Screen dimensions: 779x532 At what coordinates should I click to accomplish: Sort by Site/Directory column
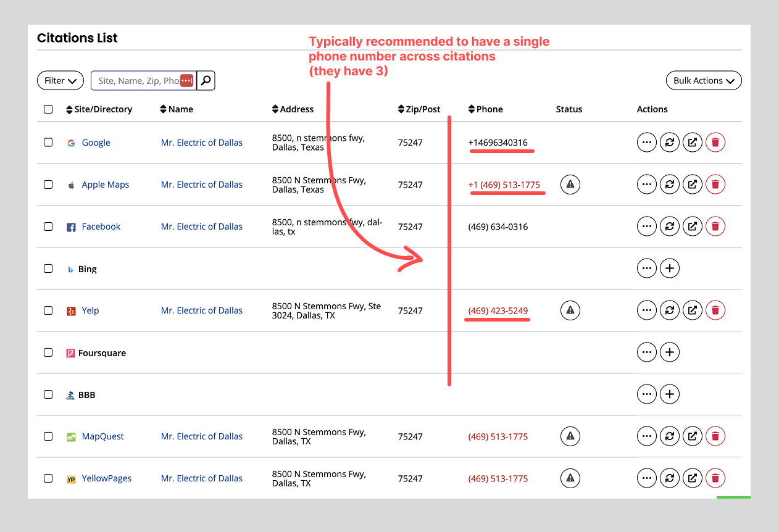pos(99,109)
